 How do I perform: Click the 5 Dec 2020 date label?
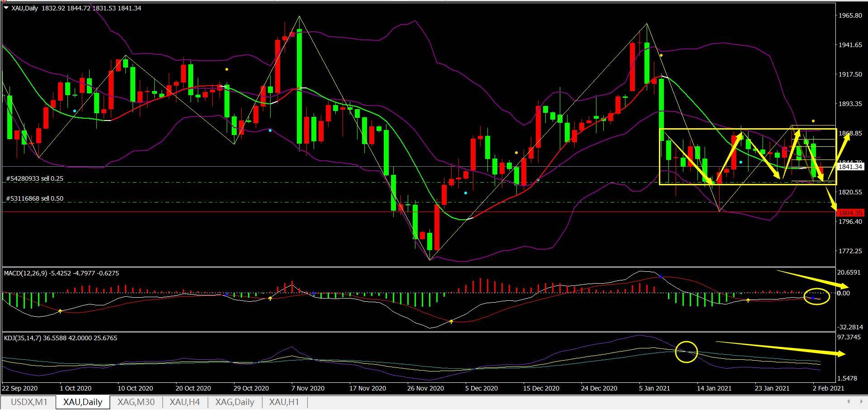tap(481, 388)
